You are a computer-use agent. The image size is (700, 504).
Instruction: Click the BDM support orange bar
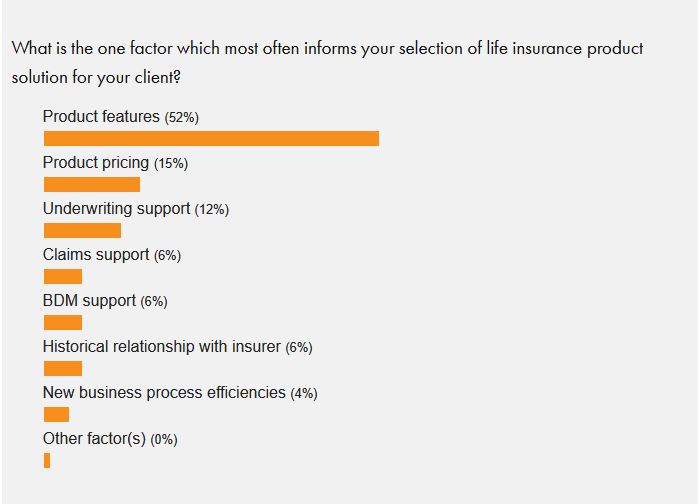click(63, 322)
